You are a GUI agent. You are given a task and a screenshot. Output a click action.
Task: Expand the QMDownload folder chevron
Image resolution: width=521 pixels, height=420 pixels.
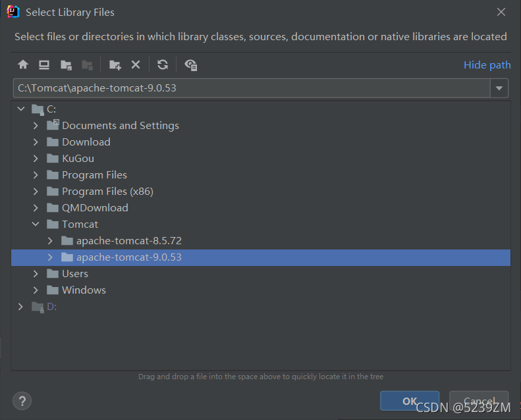point(36,208)
